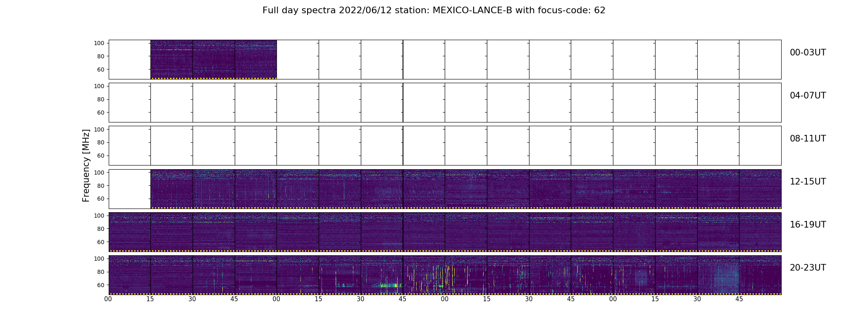This screenshot has height=331, width=868.
Task: Click the '12-15UT' row label
Action: click(808, 182)
